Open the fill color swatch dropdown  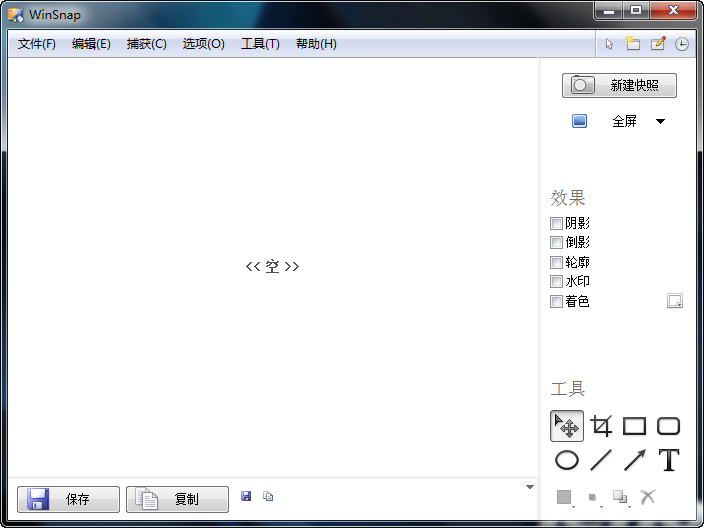point(565,497)
